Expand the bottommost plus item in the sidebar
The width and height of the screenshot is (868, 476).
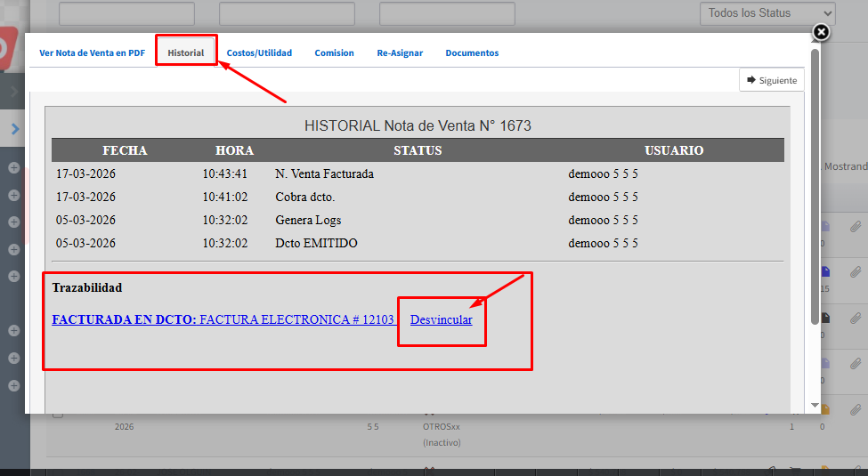(14, 385)
